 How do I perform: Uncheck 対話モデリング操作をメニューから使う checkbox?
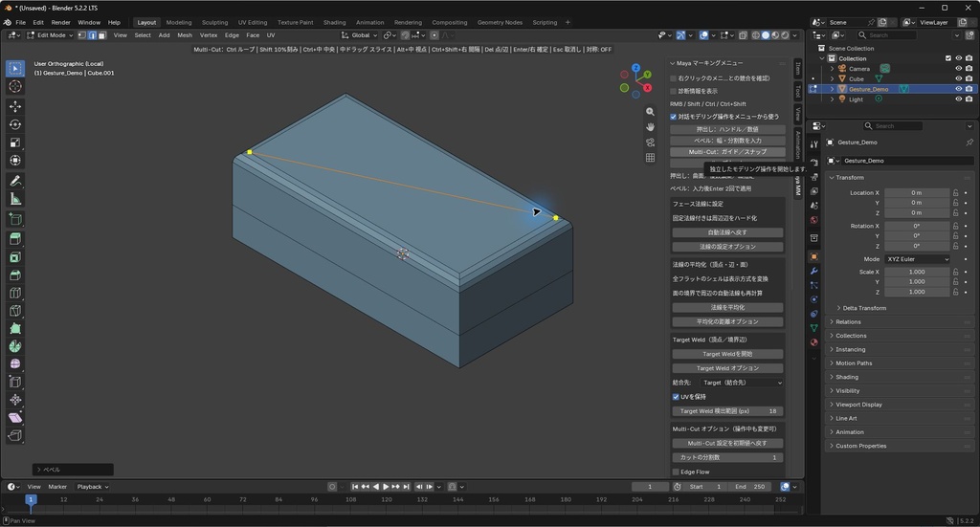coord(674,117)
